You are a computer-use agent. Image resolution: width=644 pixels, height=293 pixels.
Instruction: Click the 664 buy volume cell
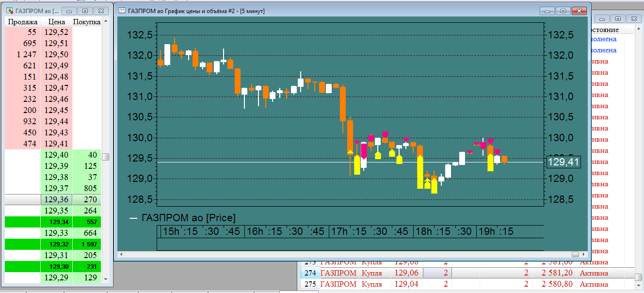coord(87,233)
